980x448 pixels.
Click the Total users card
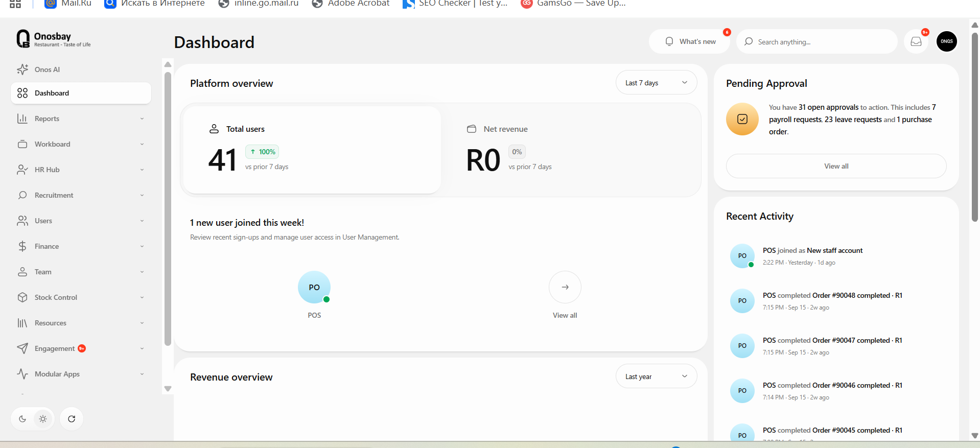312,150
